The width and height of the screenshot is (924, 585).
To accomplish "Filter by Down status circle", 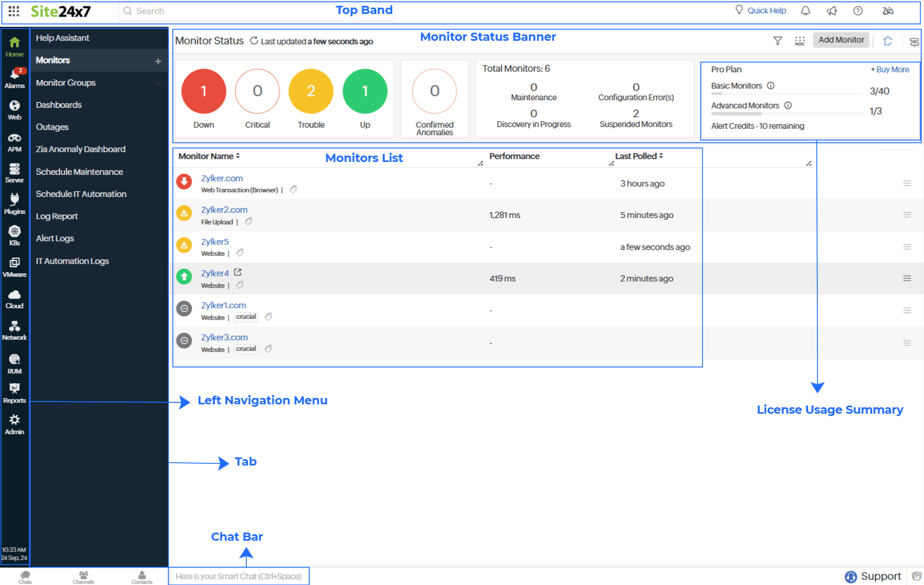I will (204, 91).
